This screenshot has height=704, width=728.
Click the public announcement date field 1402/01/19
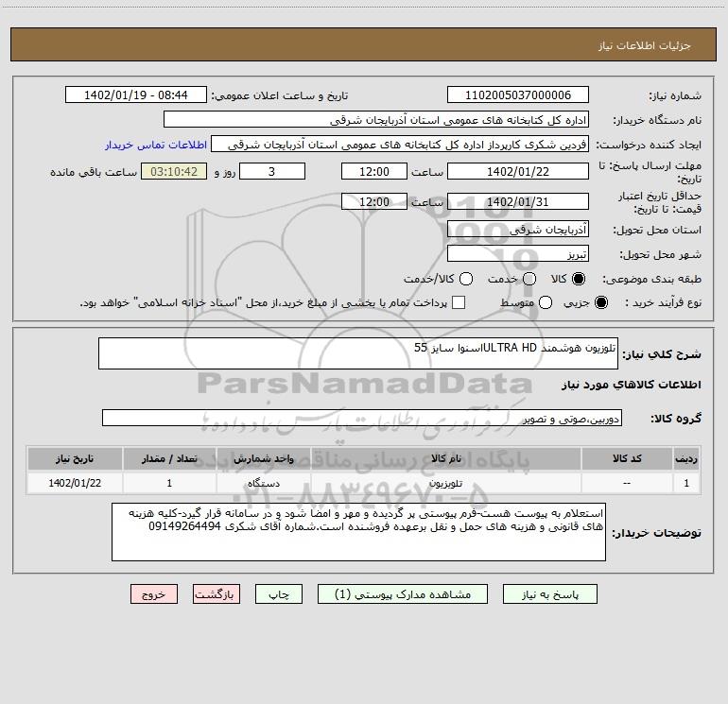click(x=136, y=95)
